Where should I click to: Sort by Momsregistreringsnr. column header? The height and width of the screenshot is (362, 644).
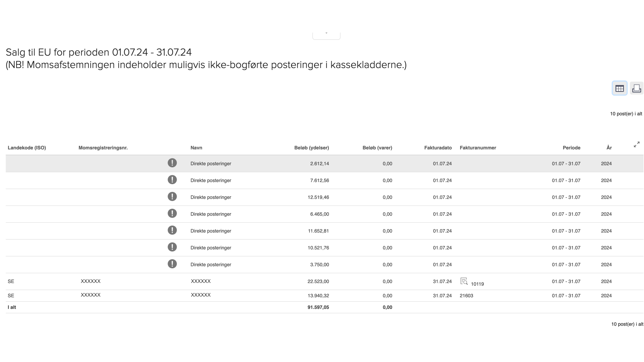pyautogui.click(x=103, y=148)
